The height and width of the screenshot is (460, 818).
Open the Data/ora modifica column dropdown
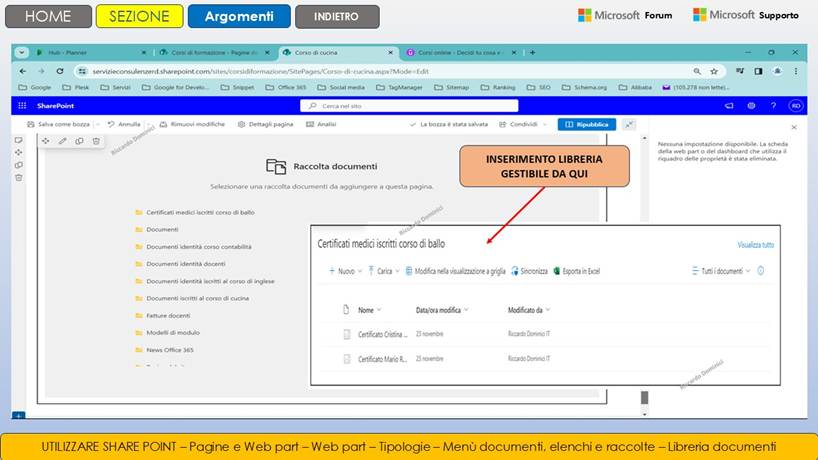(x=442, y=310)
